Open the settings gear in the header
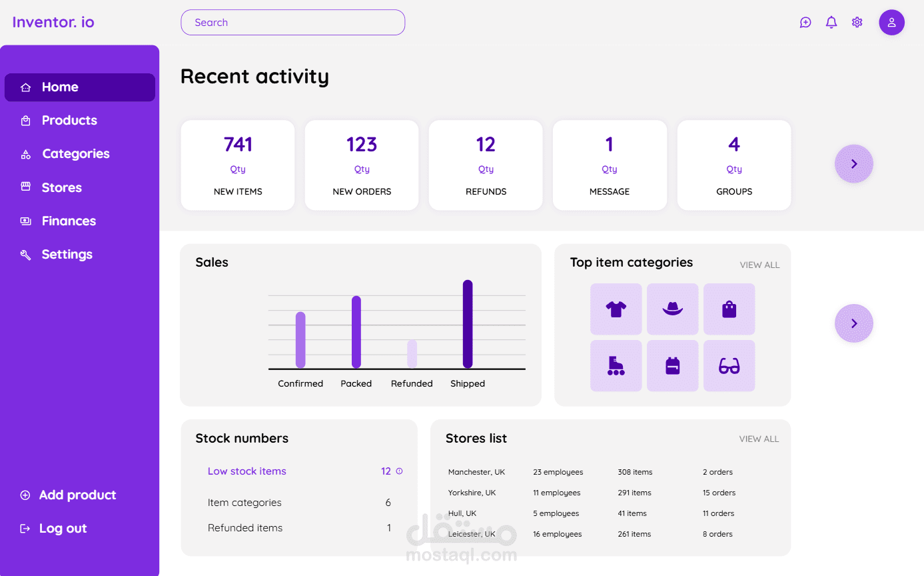The image size is (924, 576). click(x=857, y=23)
